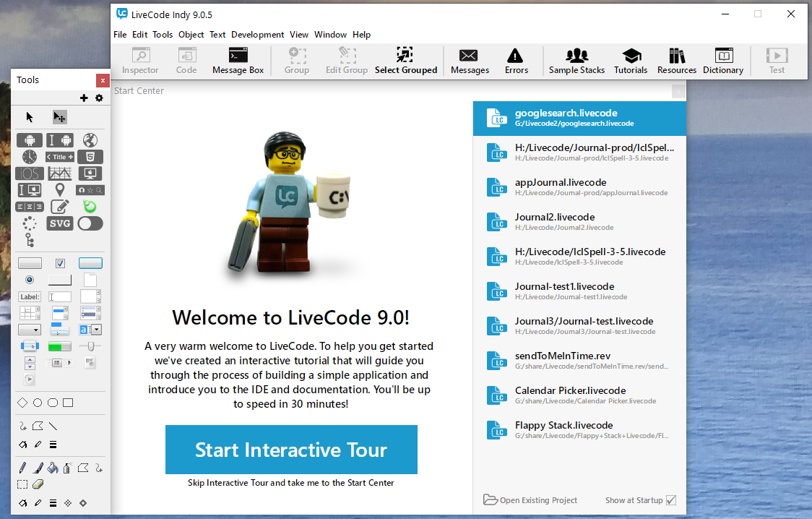Select the SVG Path widget tool

61,223
